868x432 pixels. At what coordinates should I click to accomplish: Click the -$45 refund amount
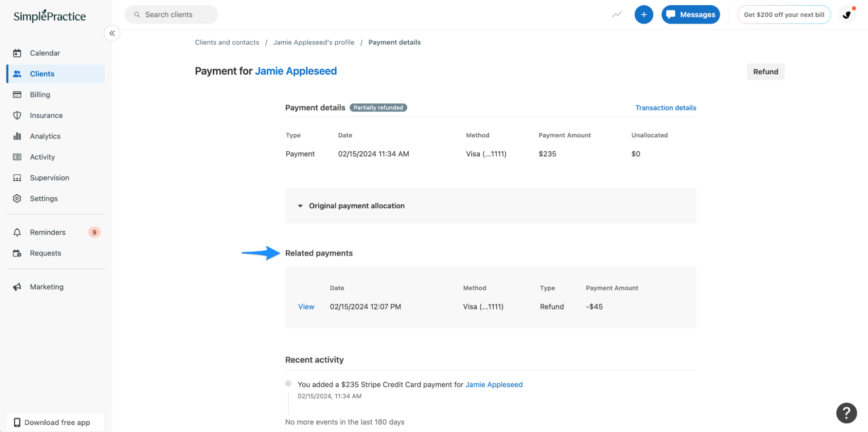tap(594, 307)
